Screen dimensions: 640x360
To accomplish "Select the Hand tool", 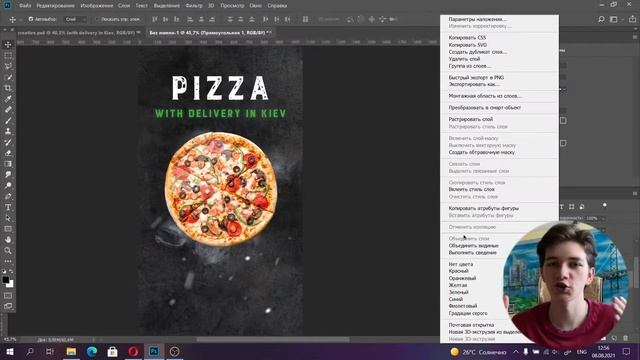I will (8, 240).
